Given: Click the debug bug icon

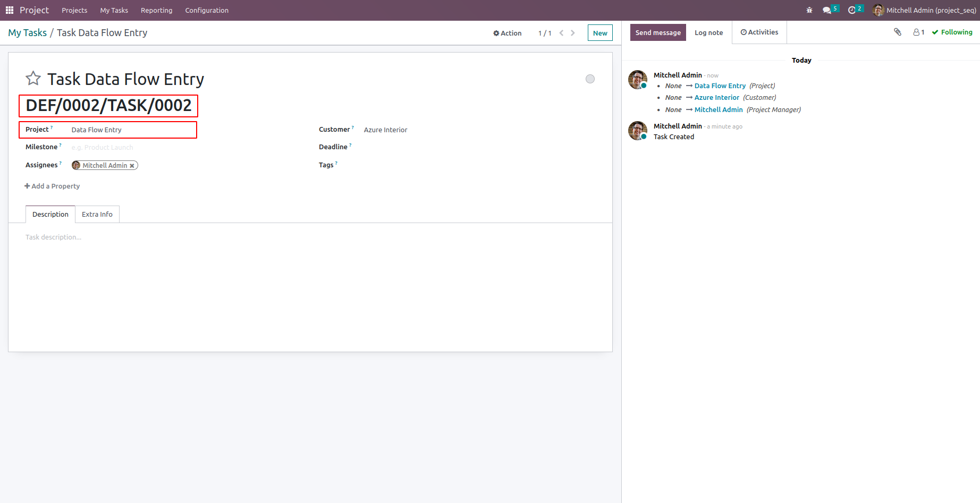Looking at the screenshot, I should (809, 10).
